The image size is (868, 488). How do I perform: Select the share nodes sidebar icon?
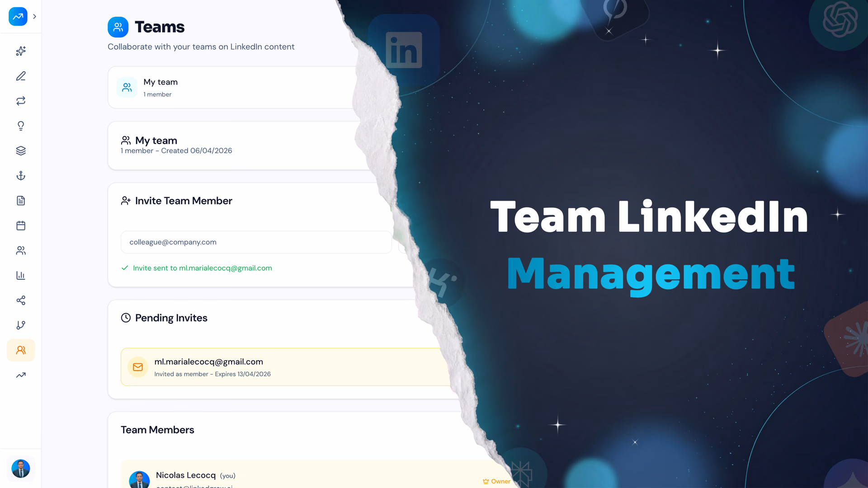click(x=21, y=300)
